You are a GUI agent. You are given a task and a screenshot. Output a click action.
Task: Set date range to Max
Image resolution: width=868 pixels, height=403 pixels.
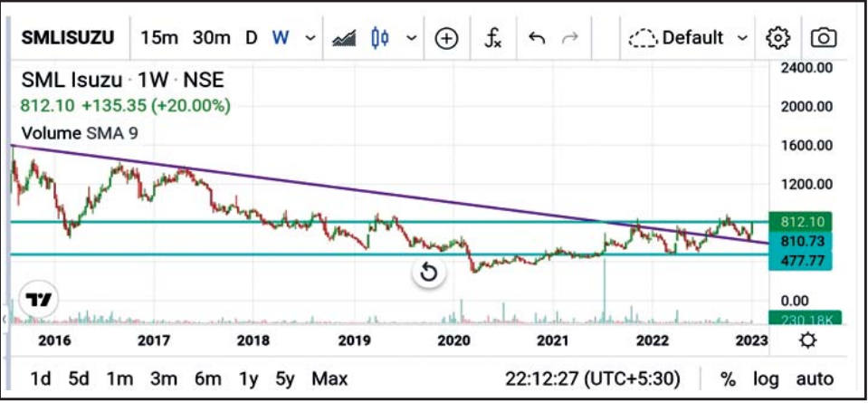(329, 379)
